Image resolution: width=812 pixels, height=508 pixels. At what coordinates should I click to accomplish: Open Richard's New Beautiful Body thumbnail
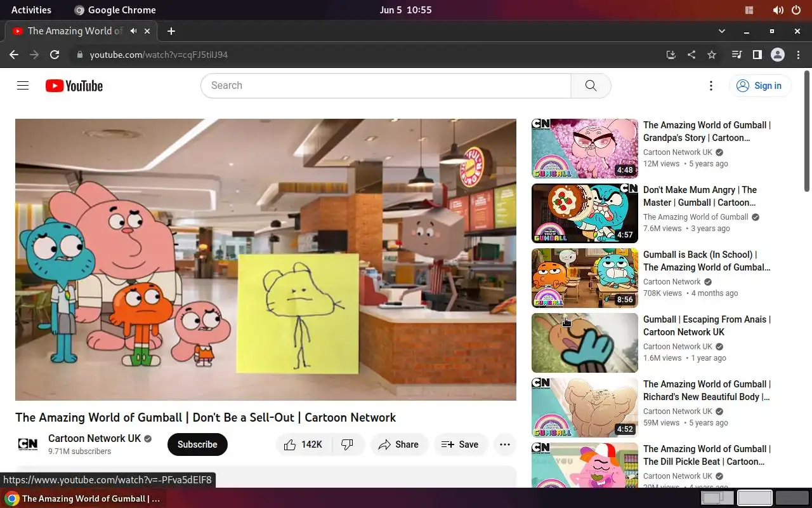(585, 408)
